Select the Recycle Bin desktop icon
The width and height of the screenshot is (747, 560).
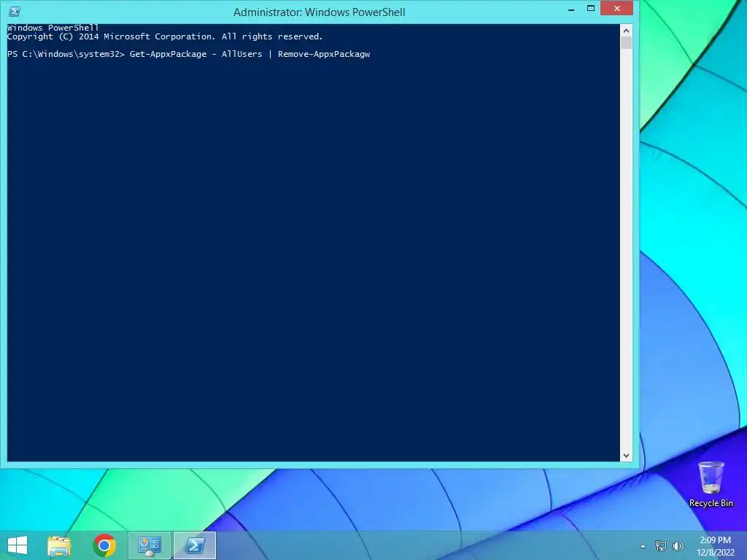pos(711,484)
